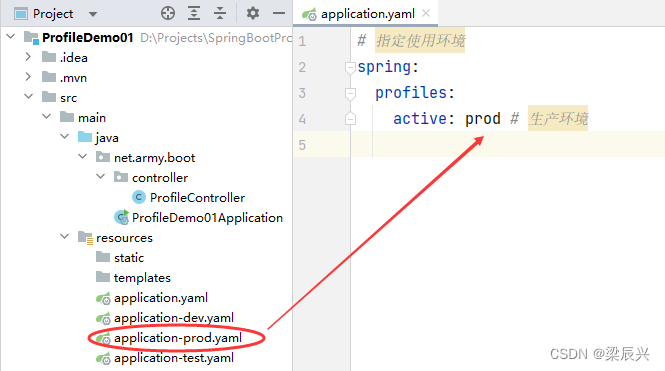Open Project view options gear icon
665x371 pixels.
click(253, 13)
